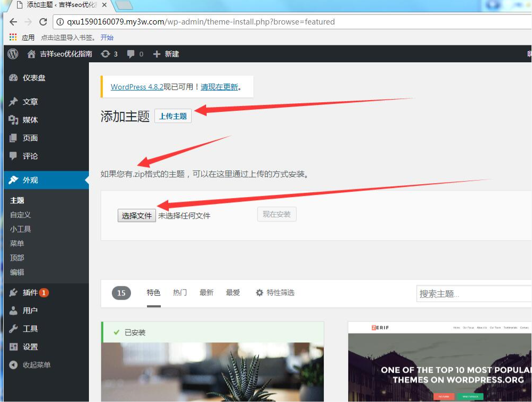Click the 现在安装 button
Image resolution: width=532 pixels, height=402 pixels.
pos(277,214)
